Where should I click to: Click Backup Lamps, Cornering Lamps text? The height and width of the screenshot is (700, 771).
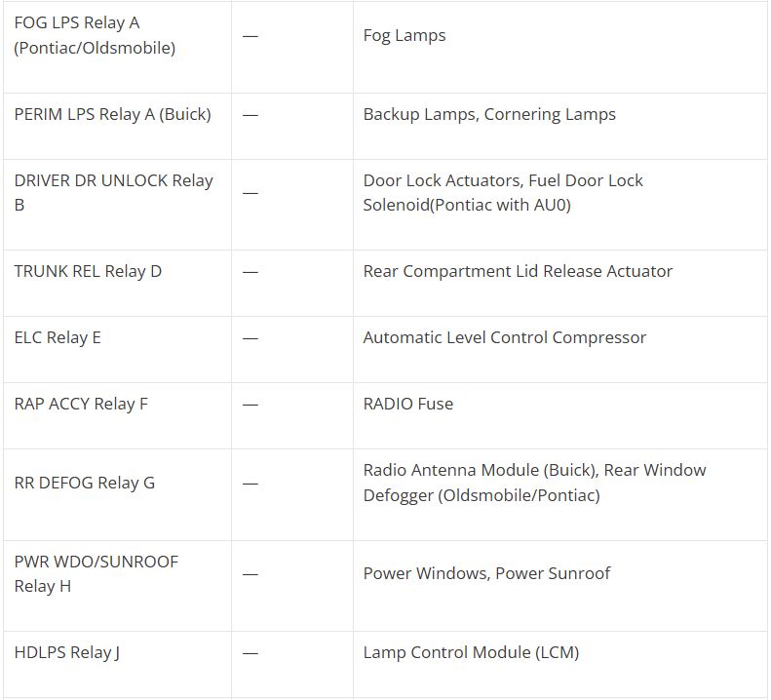(489, 114)
